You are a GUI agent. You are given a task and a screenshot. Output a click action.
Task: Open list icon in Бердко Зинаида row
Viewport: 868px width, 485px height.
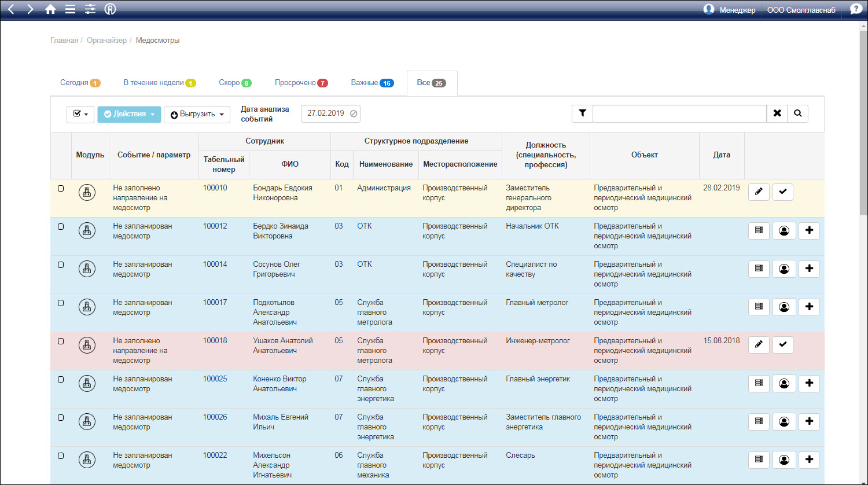click(x=759, y=230)
